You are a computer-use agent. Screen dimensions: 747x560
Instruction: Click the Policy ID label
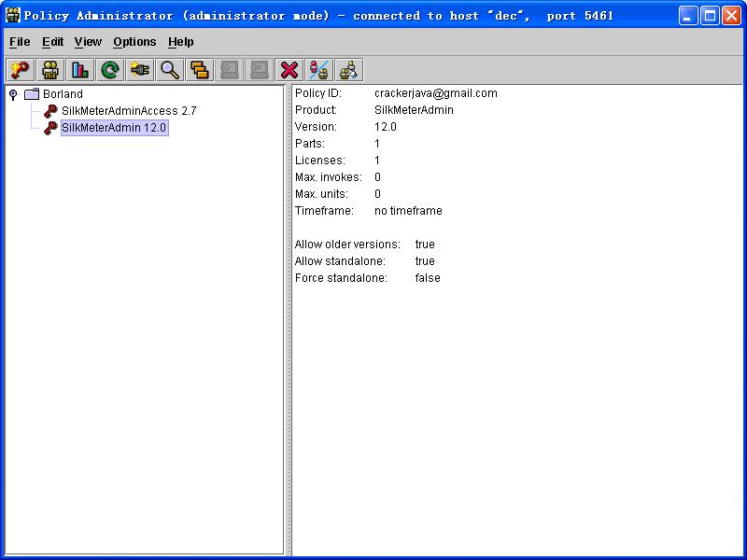[x=317, y=93]
